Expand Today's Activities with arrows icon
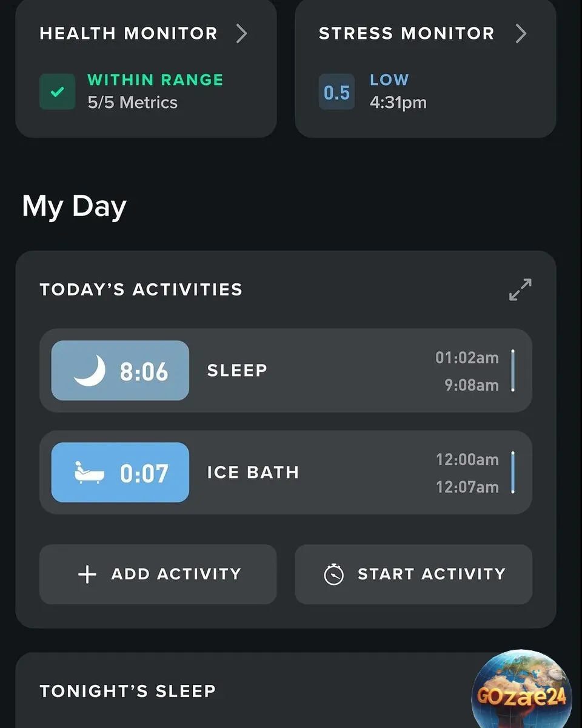The width and height of the screenshot is (582, 728). [x=520, y=289]
